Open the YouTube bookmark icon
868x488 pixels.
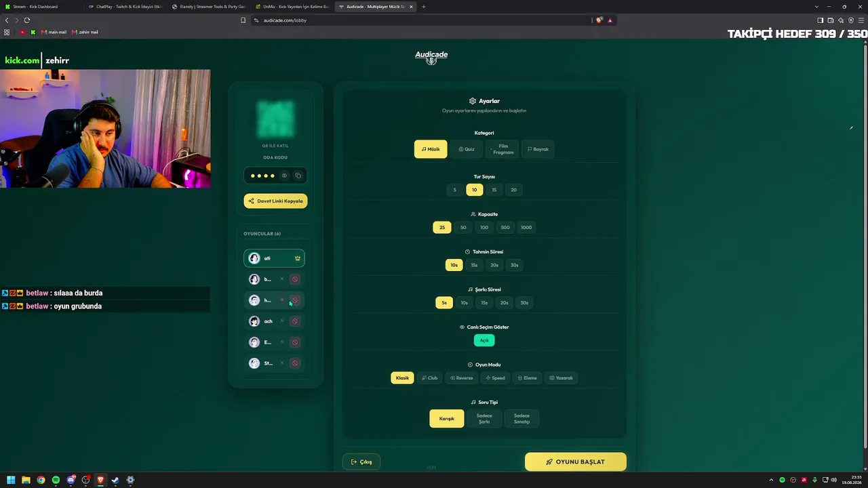pos(22,32)
